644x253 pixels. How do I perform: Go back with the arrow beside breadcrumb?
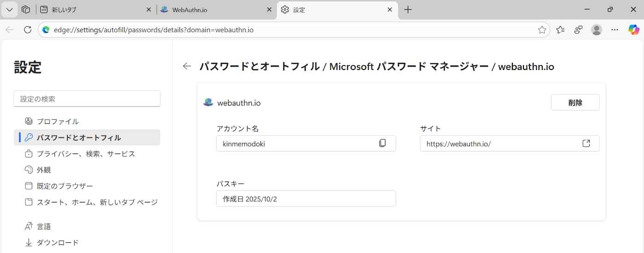(x=187, y=66)
